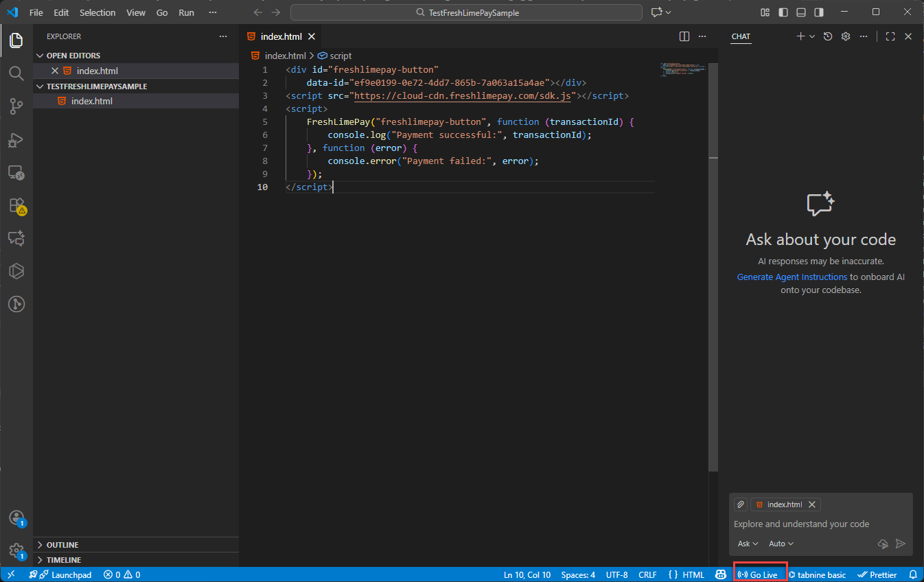Open the Extensions view

tap(16, 205)
